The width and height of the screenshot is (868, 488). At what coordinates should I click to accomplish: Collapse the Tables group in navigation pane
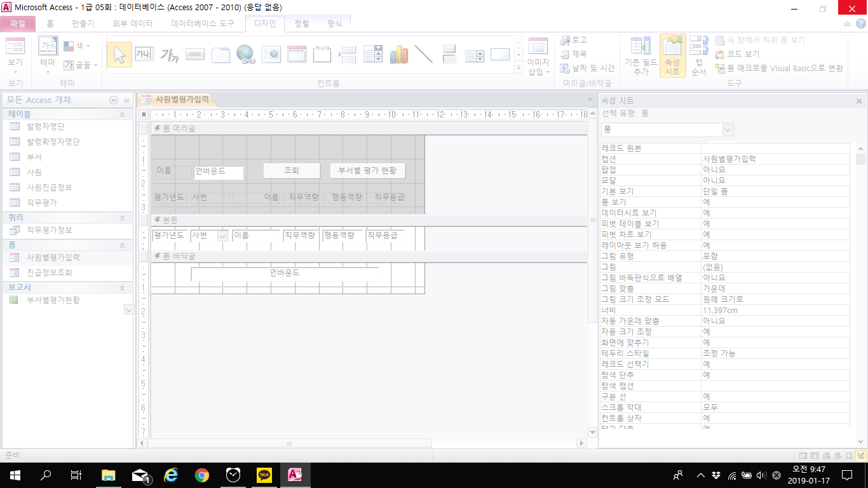[x=123, y=114]
